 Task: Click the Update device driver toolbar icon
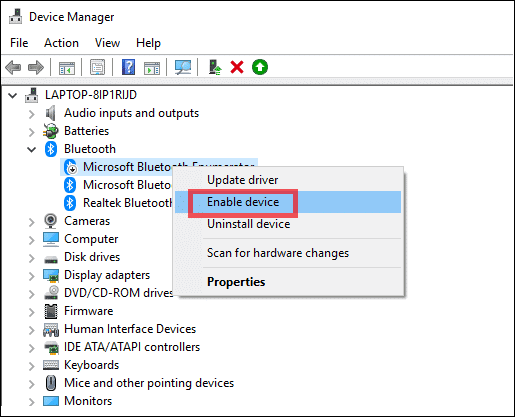215,67
